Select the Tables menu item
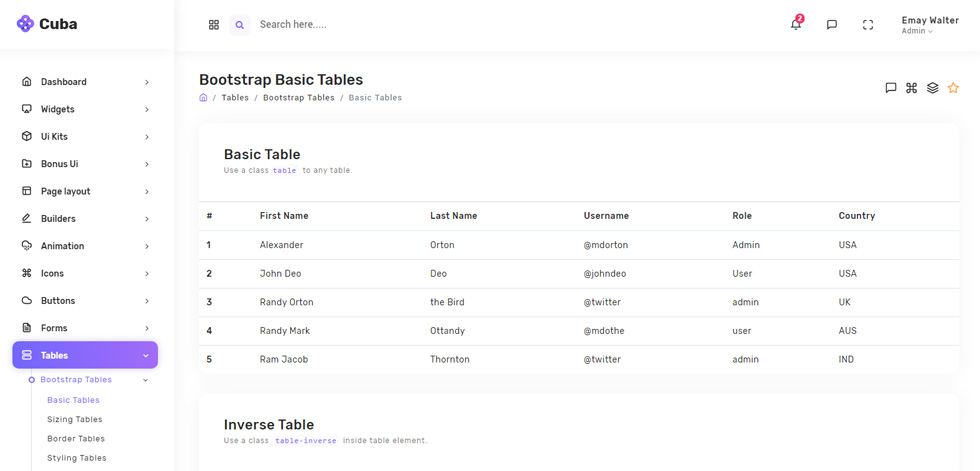Image resolution: width=980 pixels, height=471 pixels. coord(85,355)
